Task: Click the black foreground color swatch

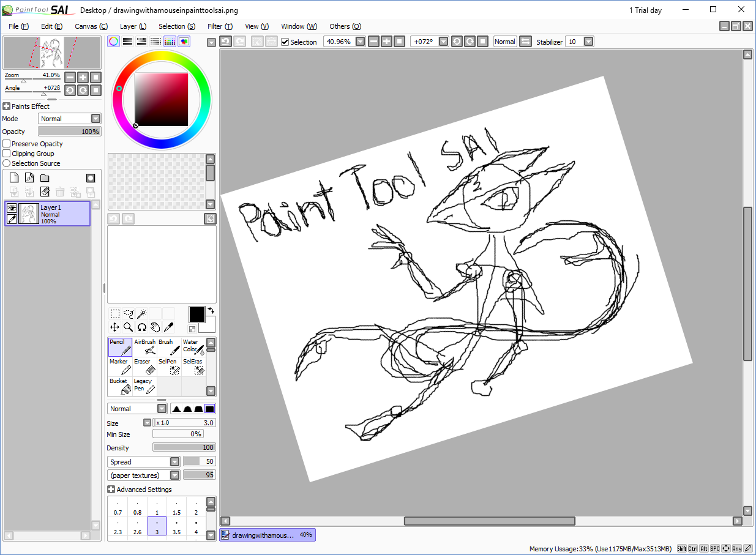Action: point(196,315)
